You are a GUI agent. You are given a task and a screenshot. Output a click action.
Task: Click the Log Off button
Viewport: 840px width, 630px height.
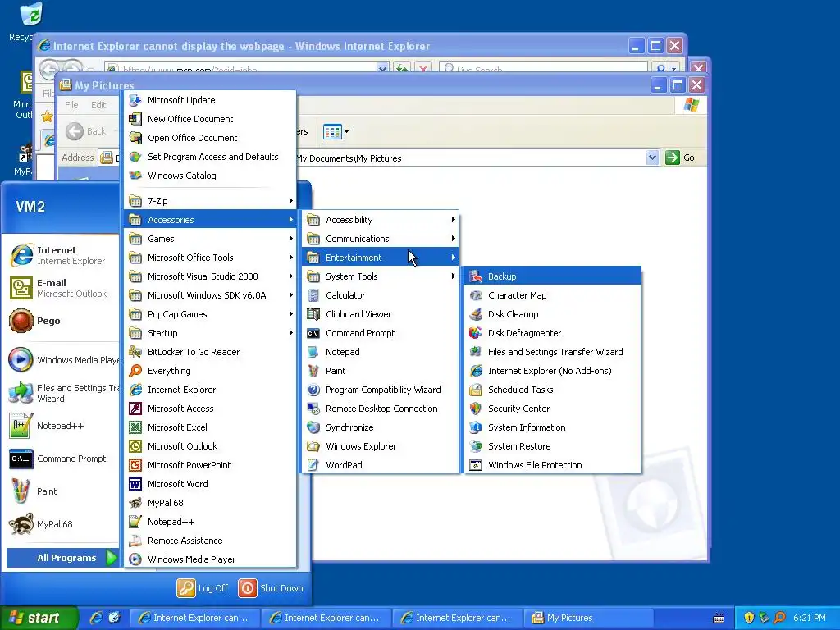(203, 587)
